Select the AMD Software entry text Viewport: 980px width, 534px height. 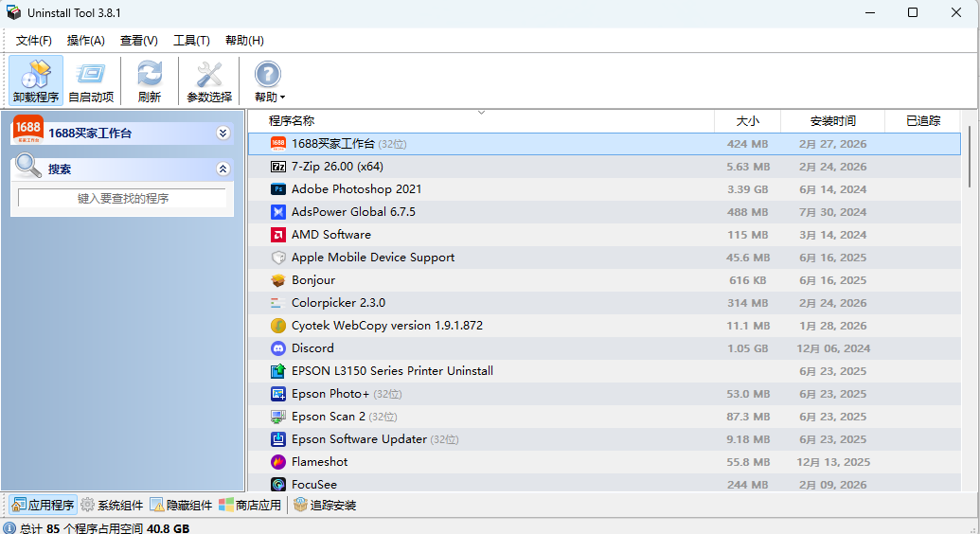[331, 235]
